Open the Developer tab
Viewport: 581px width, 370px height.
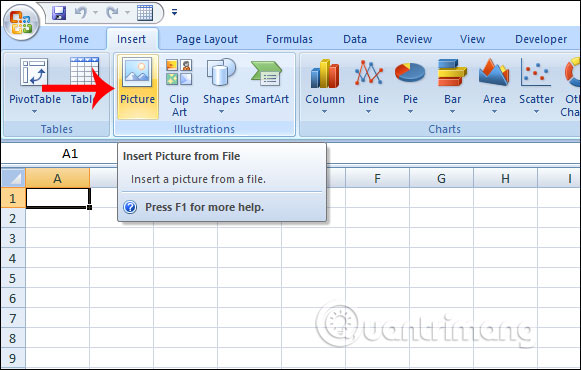[x=541, y=39]
